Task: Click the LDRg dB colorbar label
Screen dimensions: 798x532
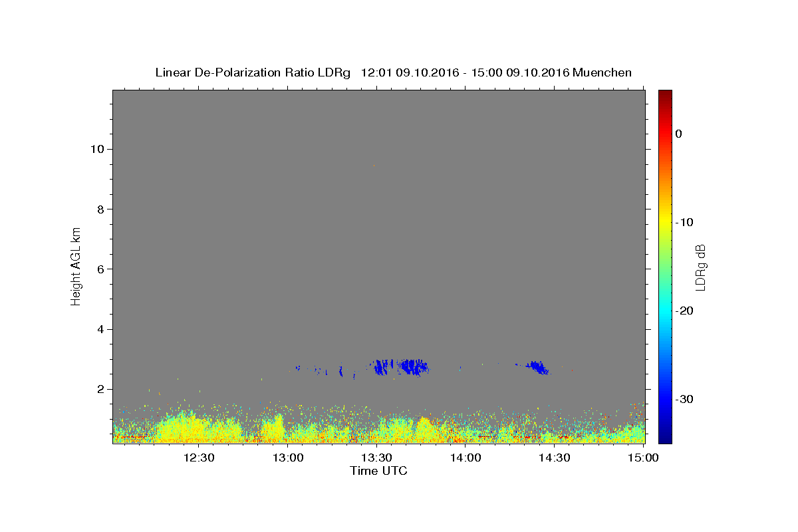Action: pos(700,267)
